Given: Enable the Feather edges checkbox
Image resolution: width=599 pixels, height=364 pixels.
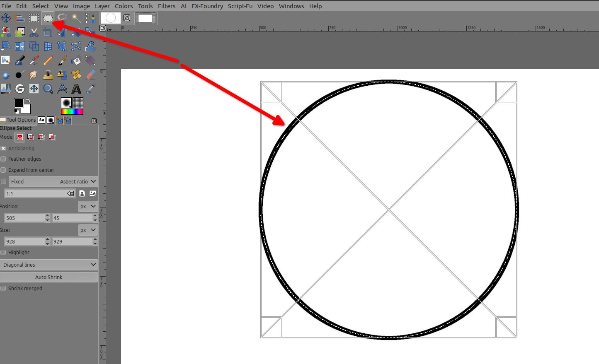Looking at the screenshot, I should click(3, 159).
